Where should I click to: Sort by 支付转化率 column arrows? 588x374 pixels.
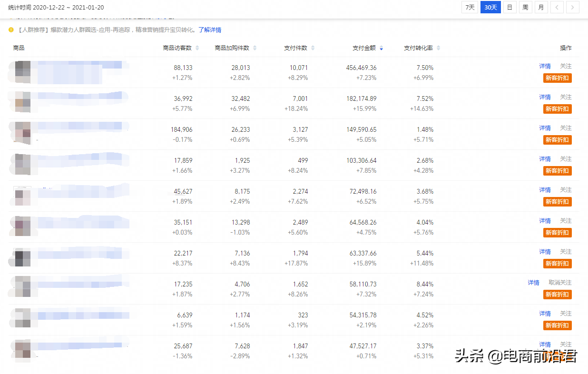click(439, 48)
